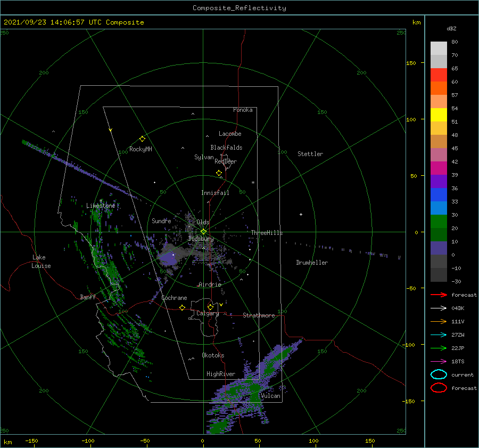479x448 pixels.
Task: Click the Sylvan label
Action: (x=204, y=157)
